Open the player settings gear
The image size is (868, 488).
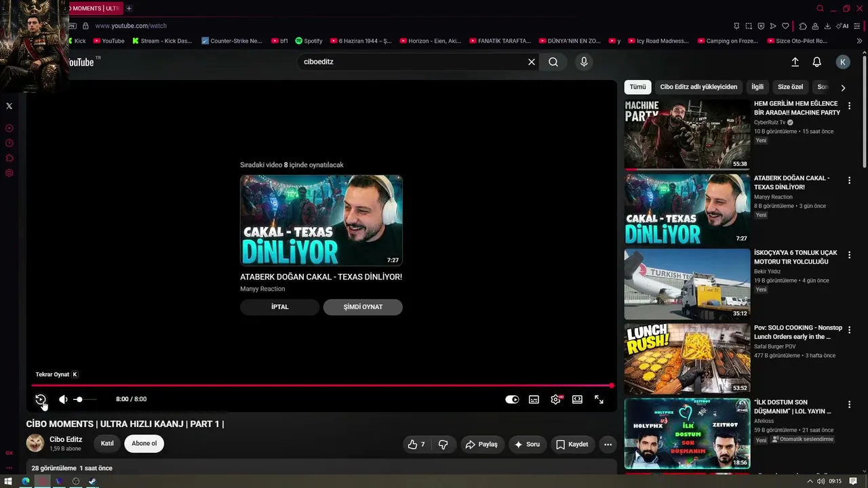pyautogui.click(x=556, y=400)
